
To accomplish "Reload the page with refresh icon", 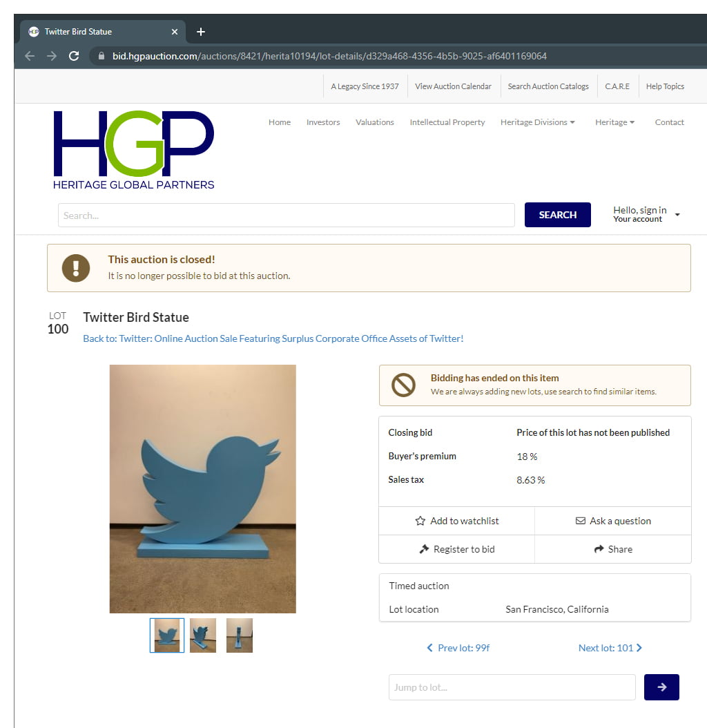I will [74, 56].
